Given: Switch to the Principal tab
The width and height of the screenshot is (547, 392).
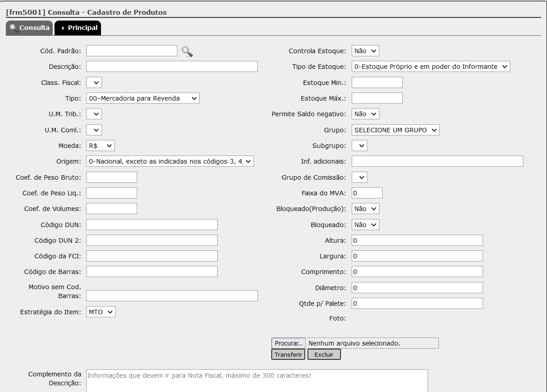Looking at the screenshot, I should pyautogui.click(x=78, y=28).
